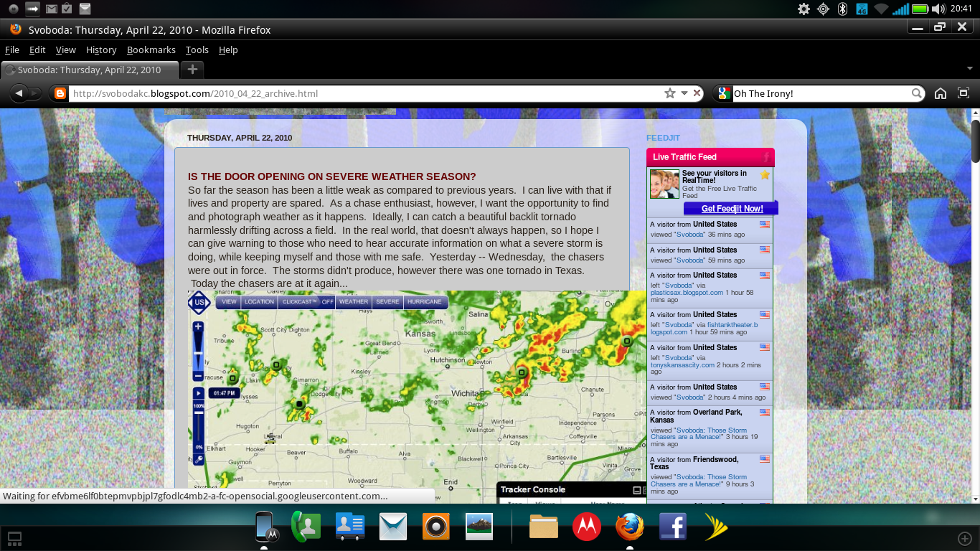
Task: Zoom out the radar map
Action: coord(198,376)
